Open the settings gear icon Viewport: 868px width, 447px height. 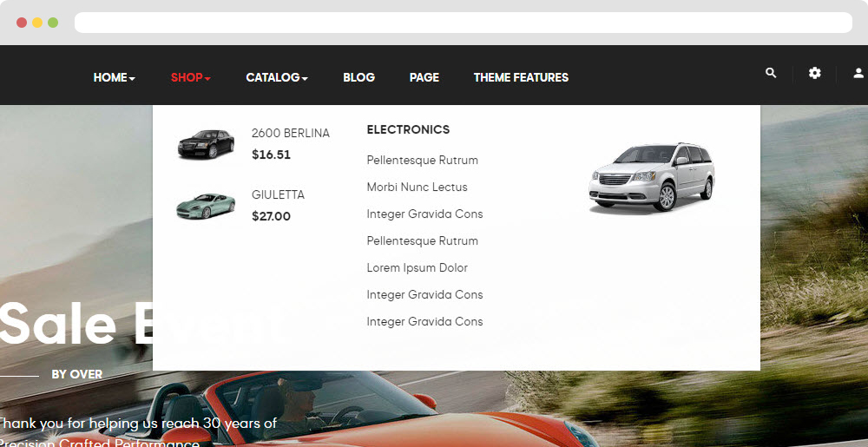click(x=814, y=73)
